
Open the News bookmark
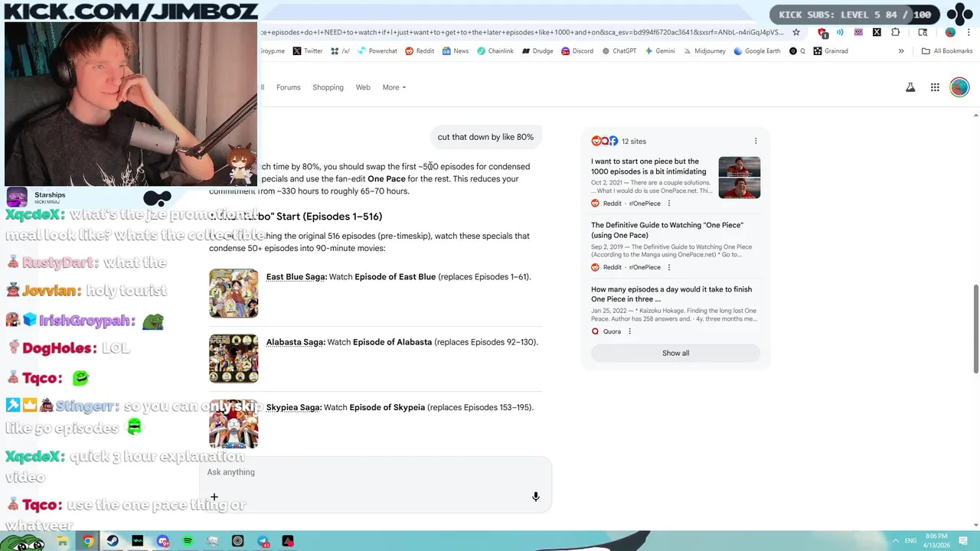point(455,51)
